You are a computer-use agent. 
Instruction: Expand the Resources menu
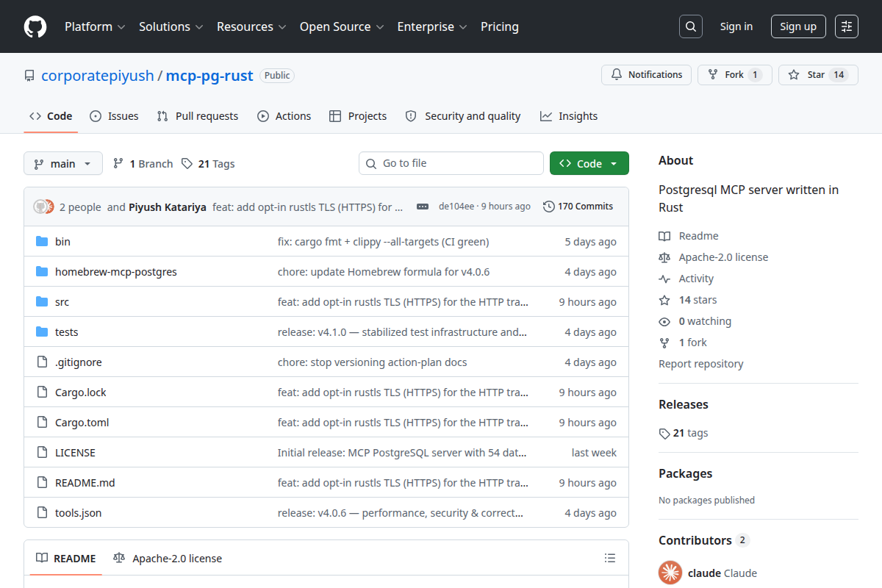pyautogui.click(x=251, y=26)
